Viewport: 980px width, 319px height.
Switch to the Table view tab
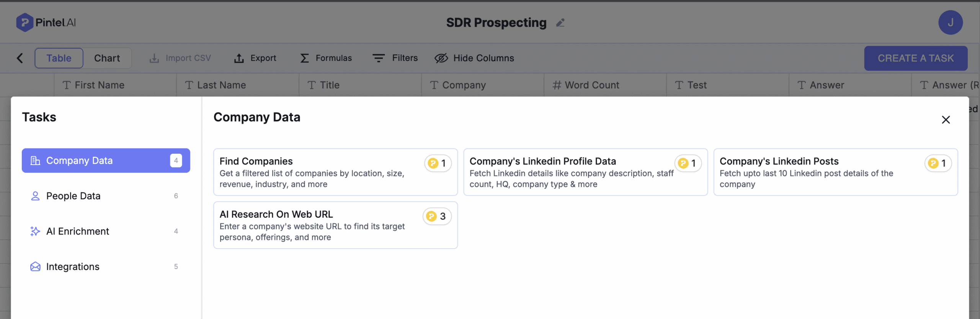59,58
